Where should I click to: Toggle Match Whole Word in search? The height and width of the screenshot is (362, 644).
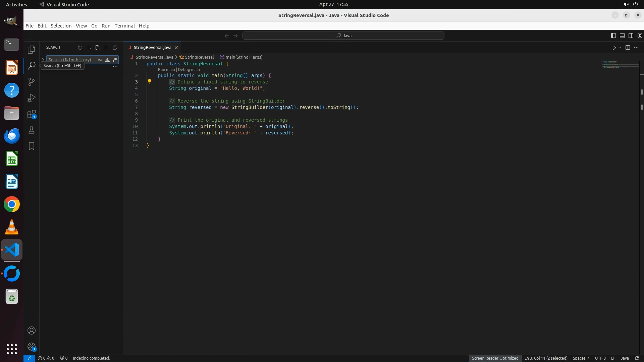pos(107,60)
